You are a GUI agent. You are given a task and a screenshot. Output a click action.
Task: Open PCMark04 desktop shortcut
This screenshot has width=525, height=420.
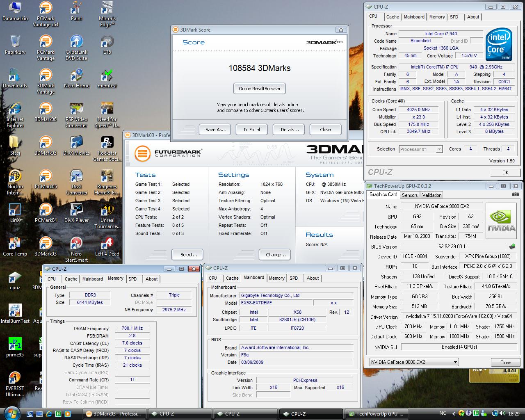tap(46, 213)
